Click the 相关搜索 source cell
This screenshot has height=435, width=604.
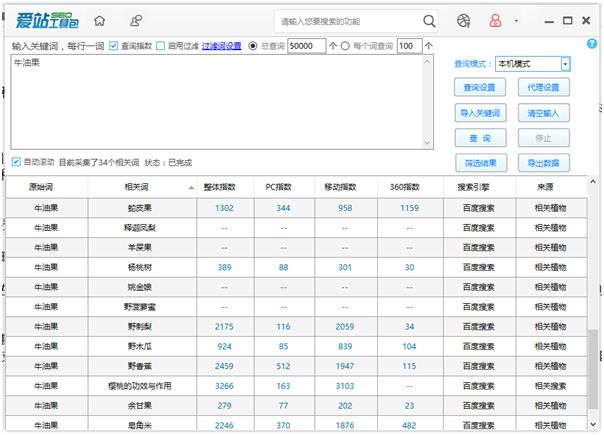(550, 386)
